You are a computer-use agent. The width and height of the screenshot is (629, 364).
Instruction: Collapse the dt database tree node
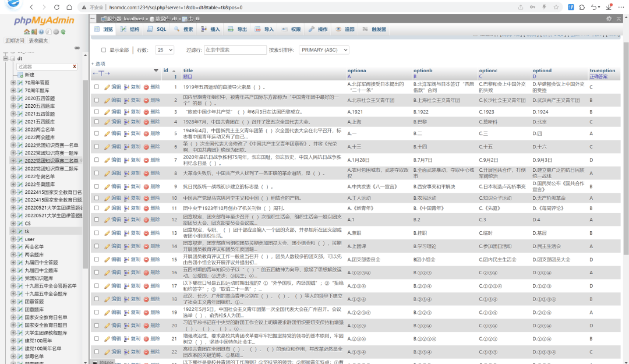pyautogui.click(x=6, y=59)
